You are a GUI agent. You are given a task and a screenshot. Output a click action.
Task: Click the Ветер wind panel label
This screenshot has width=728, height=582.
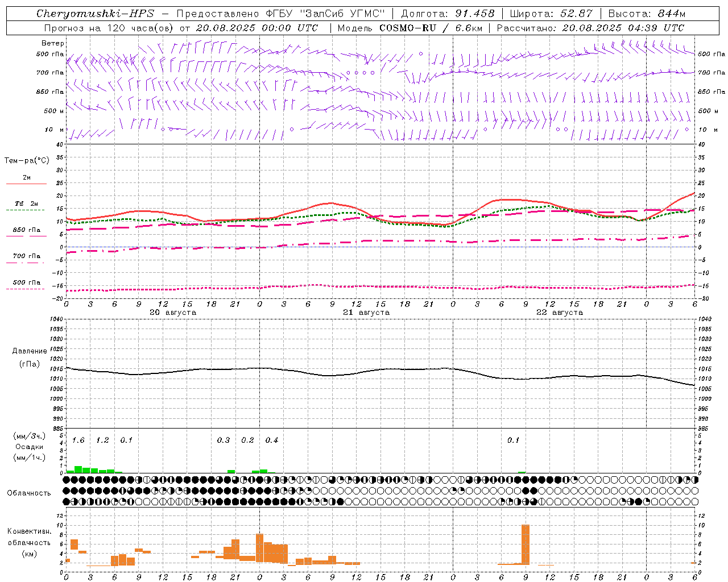[53, 43]
